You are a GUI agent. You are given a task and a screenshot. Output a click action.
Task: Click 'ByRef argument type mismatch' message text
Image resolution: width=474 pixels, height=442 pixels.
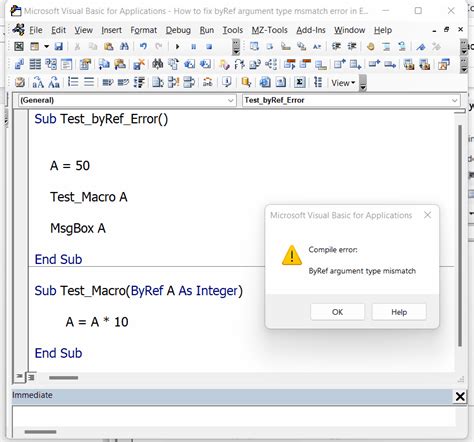[x=362, y=271]
